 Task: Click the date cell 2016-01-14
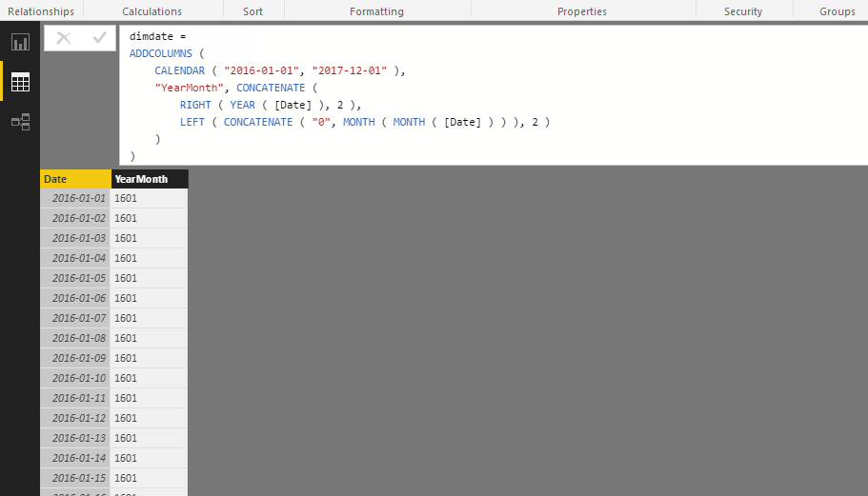click(75, 458)
